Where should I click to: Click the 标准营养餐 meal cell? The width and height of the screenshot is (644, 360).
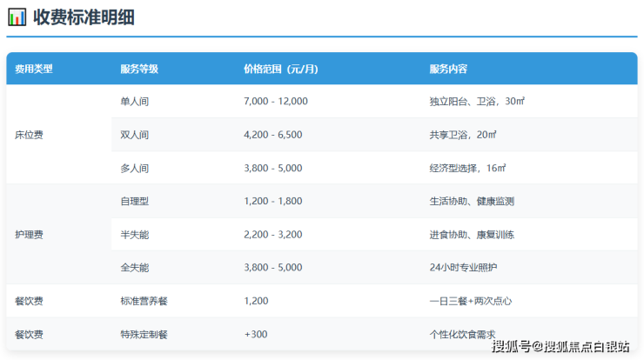[x=144, y=301]
